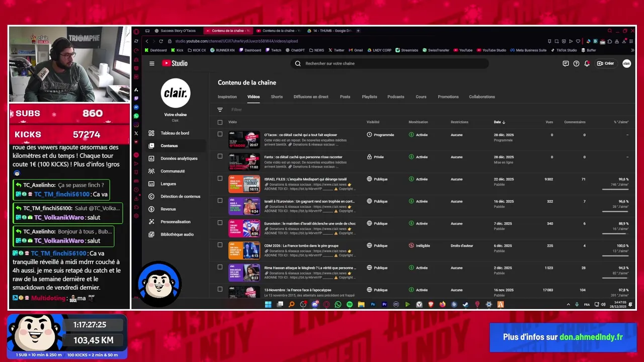Open the Streamlabs bookmark
The height and width of the screenshot is (362, 644).
(407, 50)
